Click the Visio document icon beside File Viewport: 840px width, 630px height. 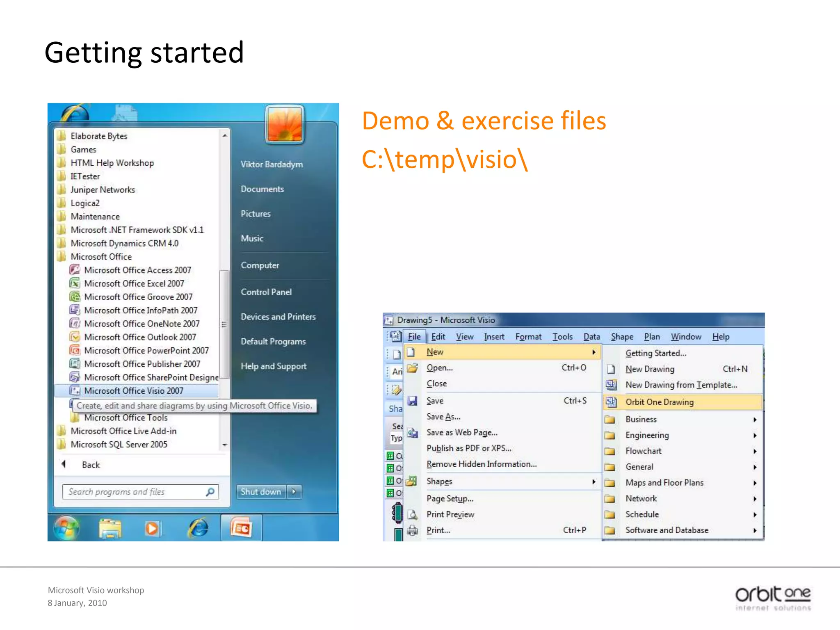coord(395,336)
